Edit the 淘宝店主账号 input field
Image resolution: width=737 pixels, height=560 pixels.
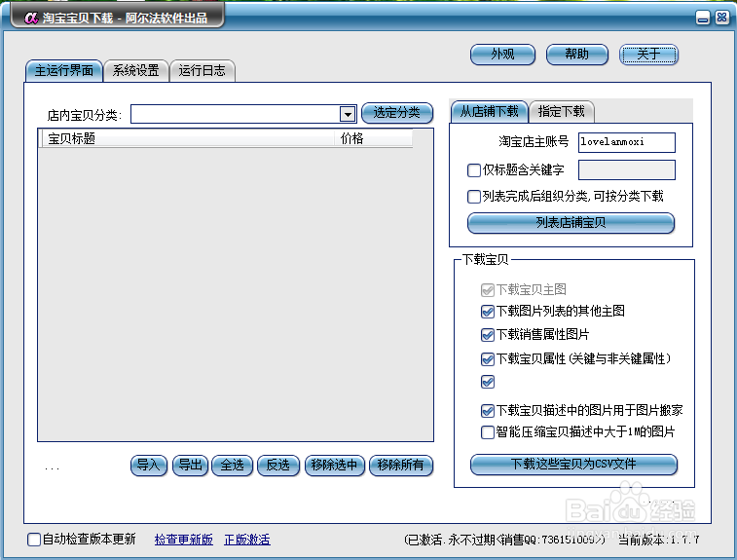click(627, 142)
